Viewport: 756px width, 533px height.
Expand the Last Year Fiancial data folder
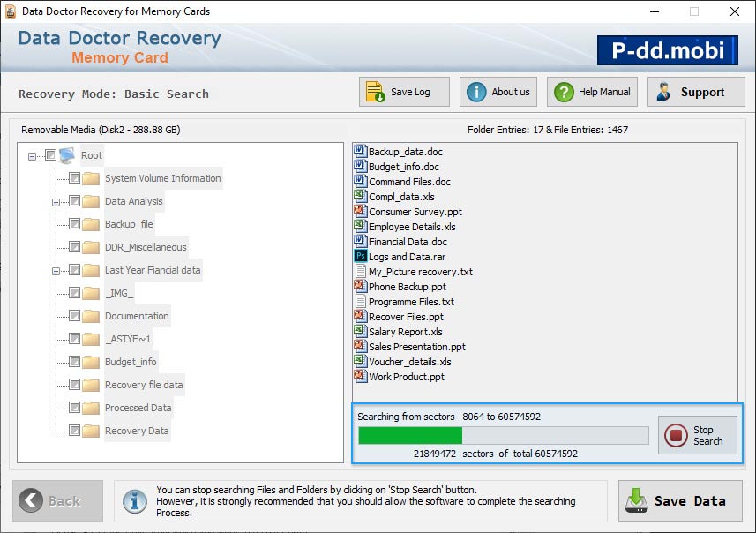pyautogui.click(x=56, y=271)
